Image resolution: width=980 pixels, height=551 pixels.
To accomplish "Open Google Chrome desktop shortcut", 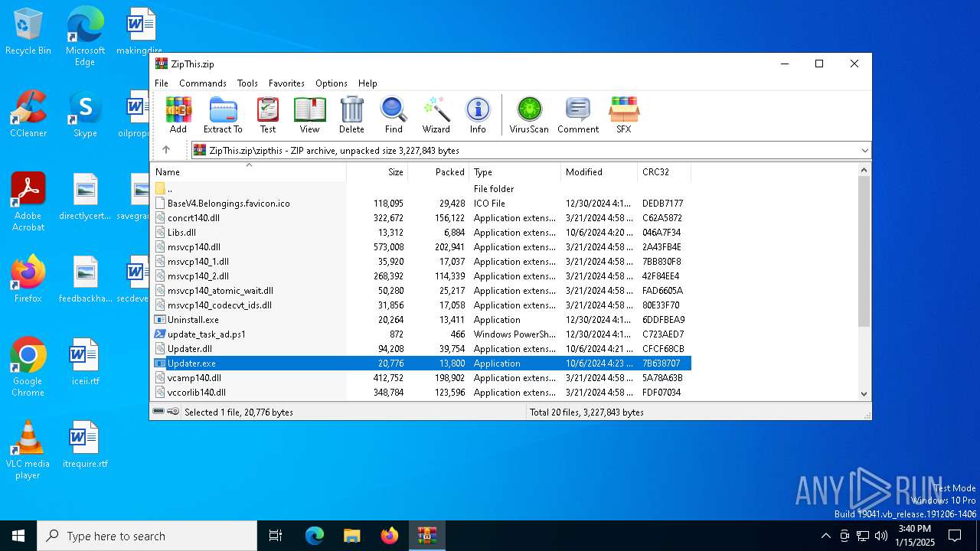I will (x=28, y=367).
